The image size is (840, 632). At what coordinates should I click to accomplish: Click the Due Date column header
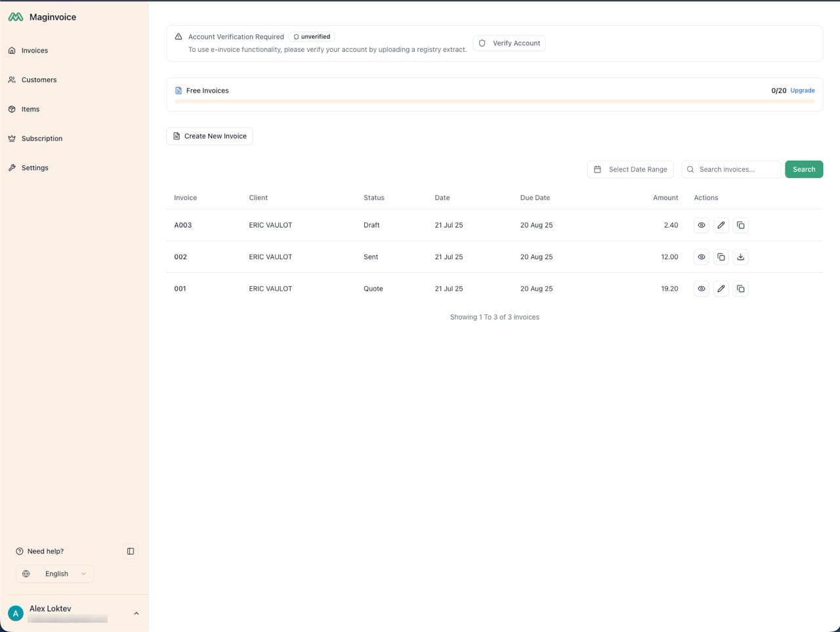535,198
